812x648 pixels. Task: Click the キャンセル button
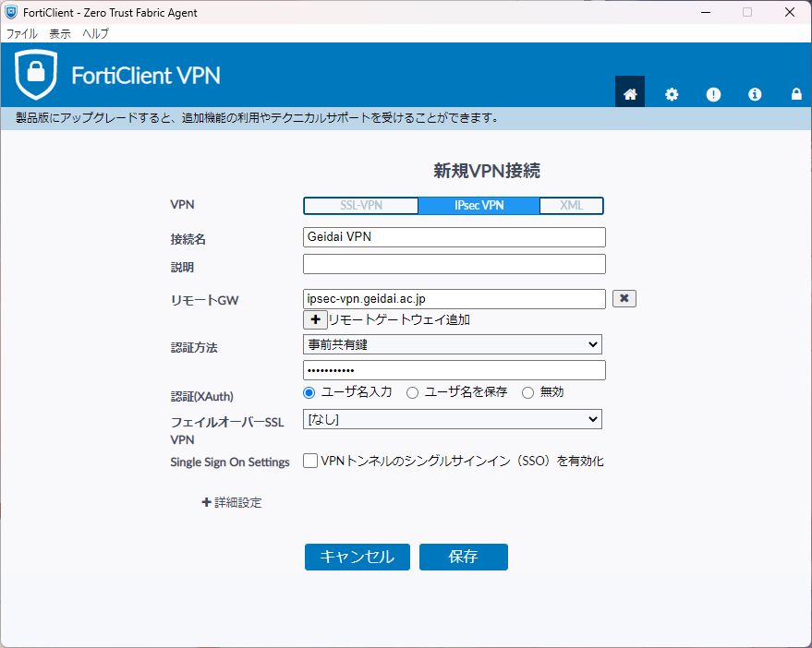(x=357, y=557)
